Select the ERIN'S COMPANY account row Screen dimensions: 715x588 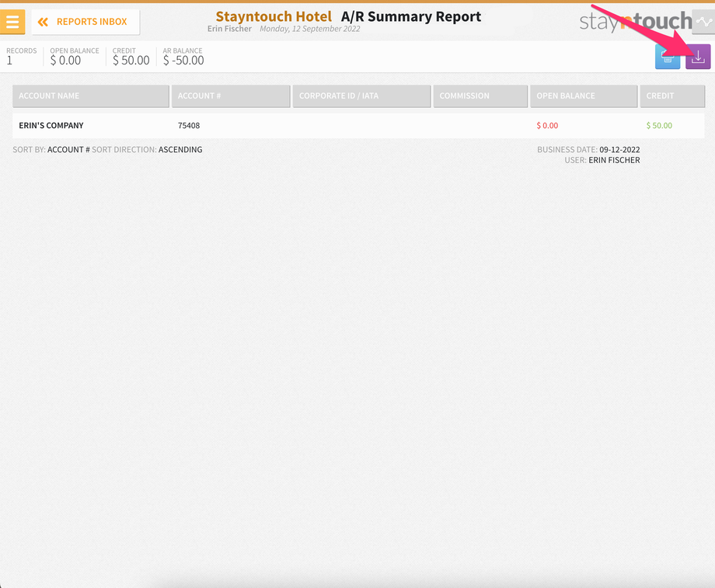358,125
